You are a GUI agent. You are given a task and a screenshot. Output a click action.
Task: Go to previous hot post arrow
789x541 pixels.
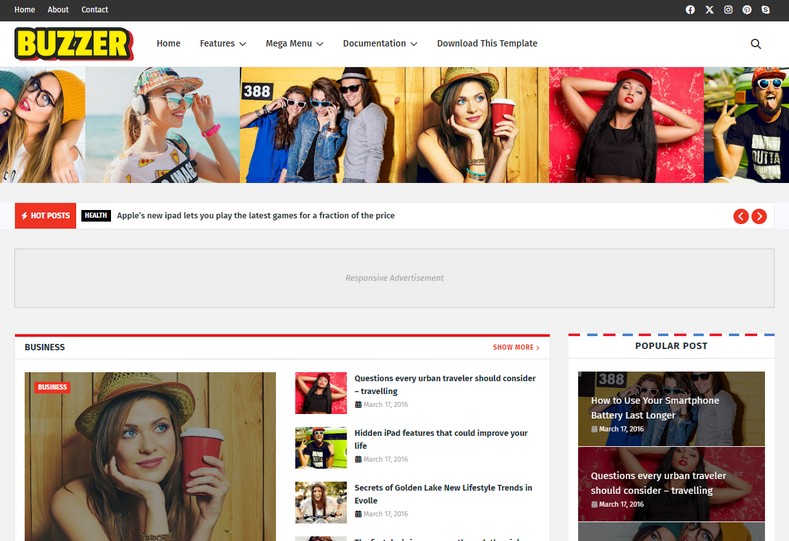coord(741,216)
